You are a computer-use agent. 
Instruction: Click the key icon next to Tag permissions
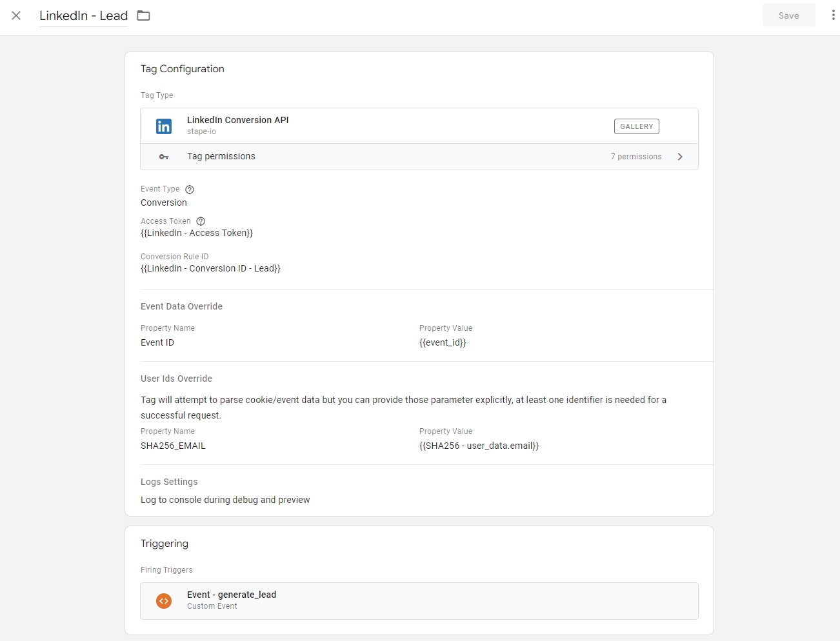pos(164,157)
